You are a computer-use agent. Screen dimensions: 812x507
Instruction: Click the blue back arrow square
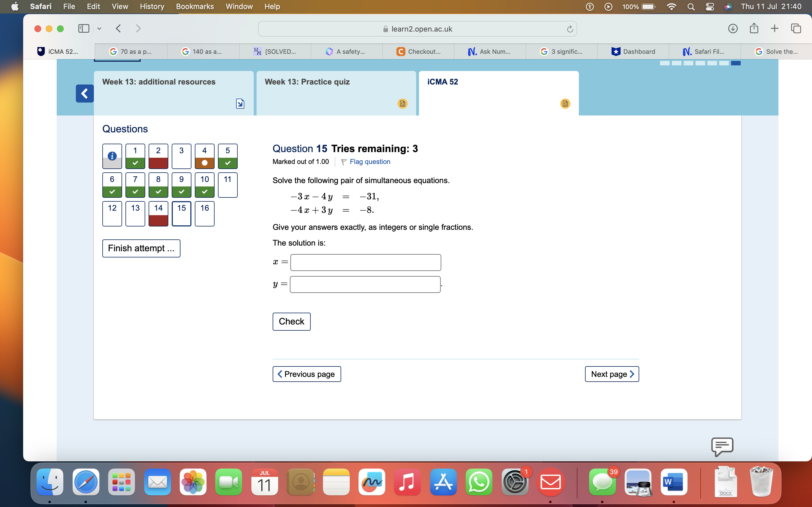(85, 93)
